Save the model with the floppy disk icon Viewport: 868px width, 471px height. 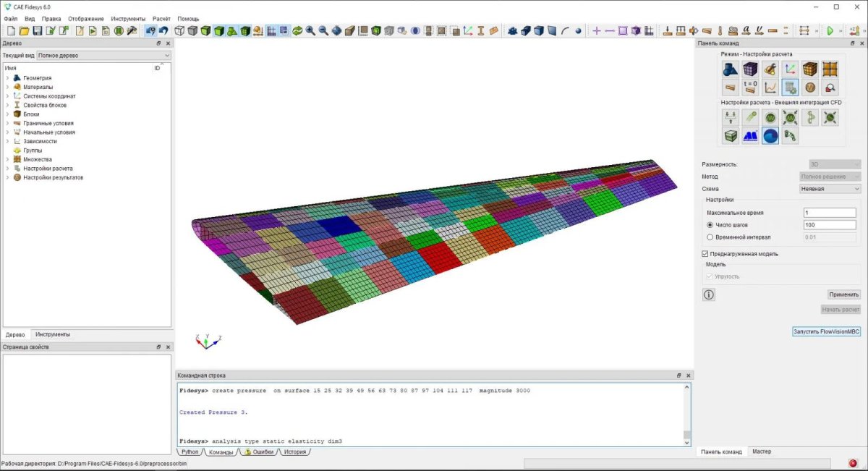tap(38, 31)
